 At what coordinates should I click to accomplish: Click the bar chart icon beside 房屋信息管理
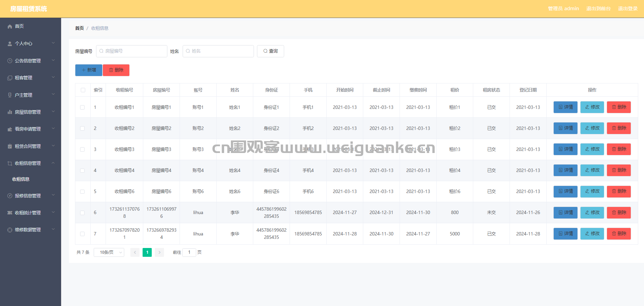[x=10, y=112]
